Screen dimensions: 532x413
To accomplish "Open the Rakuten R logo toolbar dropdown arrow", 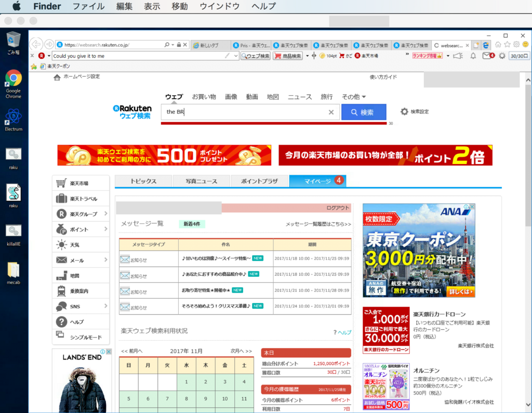I will (49, 56).
